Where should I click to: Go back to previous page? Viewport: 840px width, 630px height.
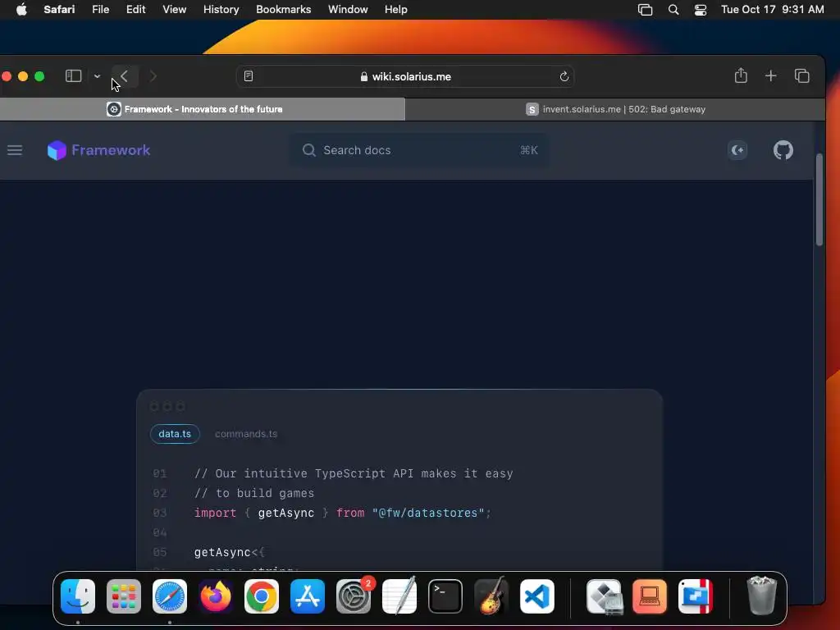[125, 76]
